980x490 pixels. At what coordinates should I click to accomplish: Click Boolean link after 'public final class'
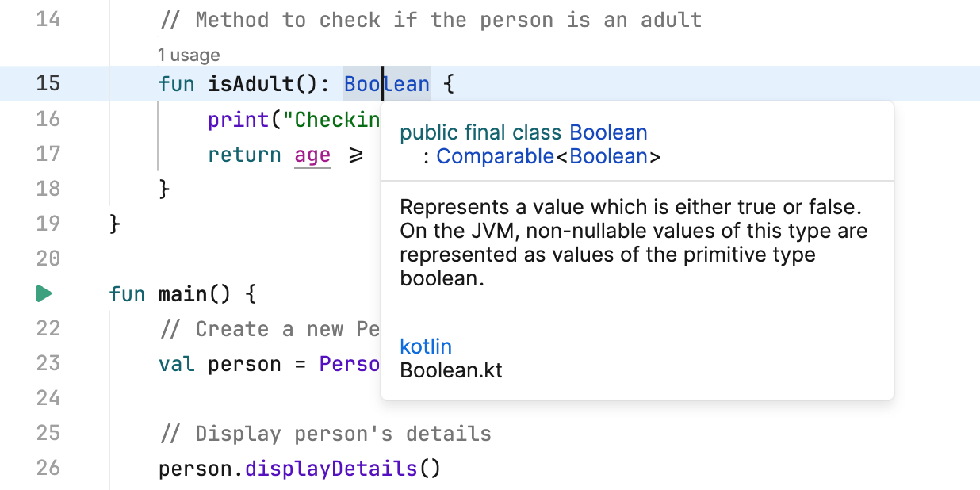click(x=608, y=132)
